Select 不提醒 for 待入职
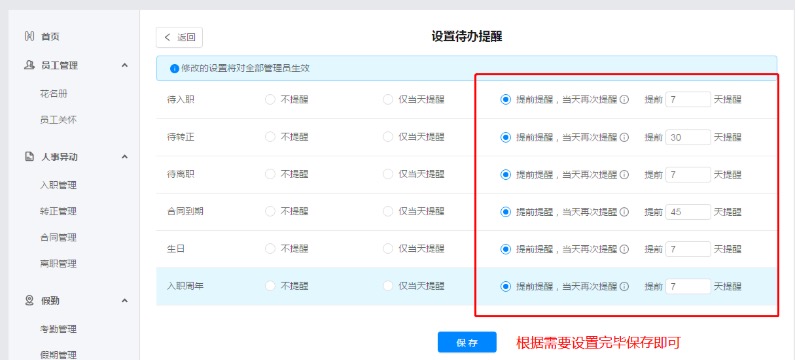 (x=270, y=100)
